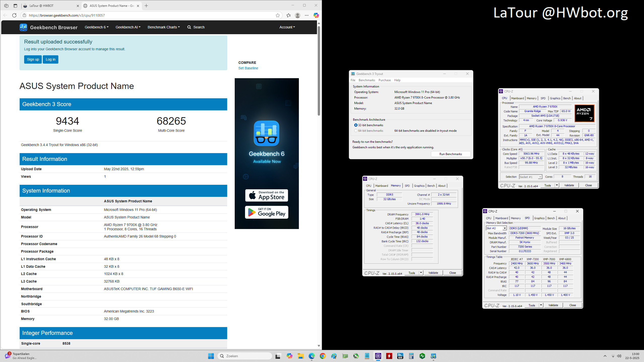
Task: Click the Search magnifier in Geekbench navbar
Action: [189, 27]
